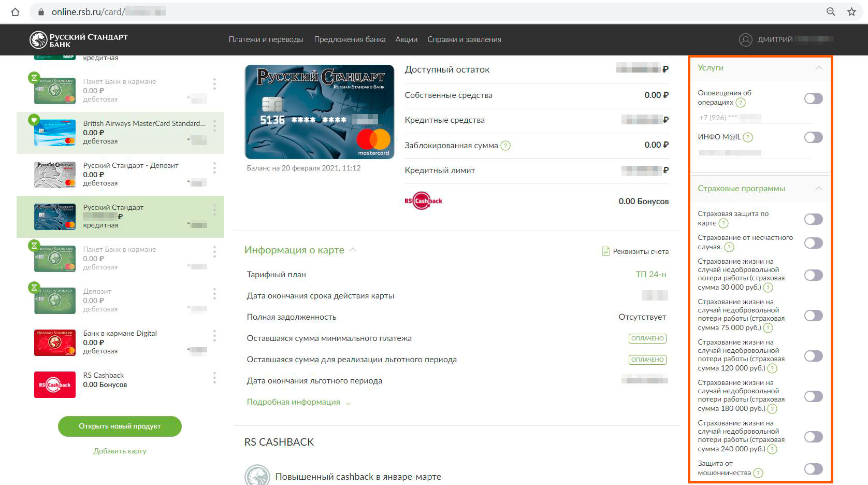This screenshot has width=868, height=485.
Task: Open Акции menu item
Action: 407,39
